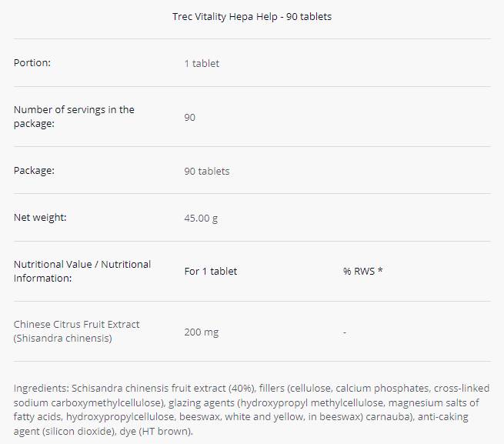504x444 pixels.
Task: Select the servings value 90
Action: tap(190, 117)
